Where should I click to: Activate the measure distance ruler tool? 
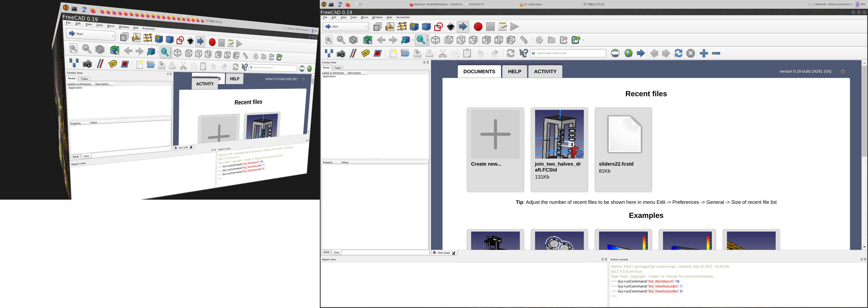(x=524, y=40)
